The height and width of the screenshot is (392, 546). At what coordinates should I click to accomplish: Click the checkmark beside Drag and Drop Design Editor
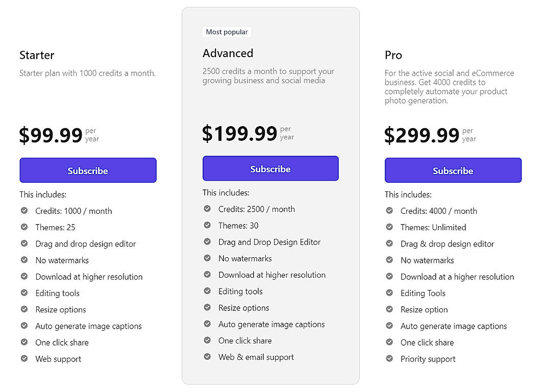pos(207,242)
